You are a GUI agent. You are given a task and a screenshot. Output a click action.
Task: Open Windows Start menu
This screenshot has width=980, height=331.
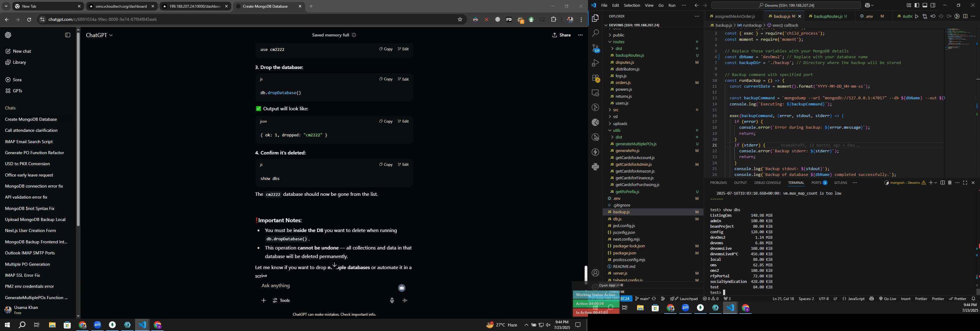point(7,325)
